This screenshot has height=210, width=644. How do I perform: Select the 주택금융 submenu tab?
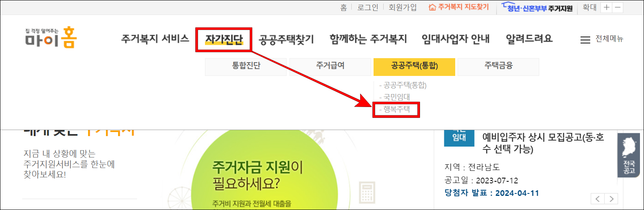point(498,67)
